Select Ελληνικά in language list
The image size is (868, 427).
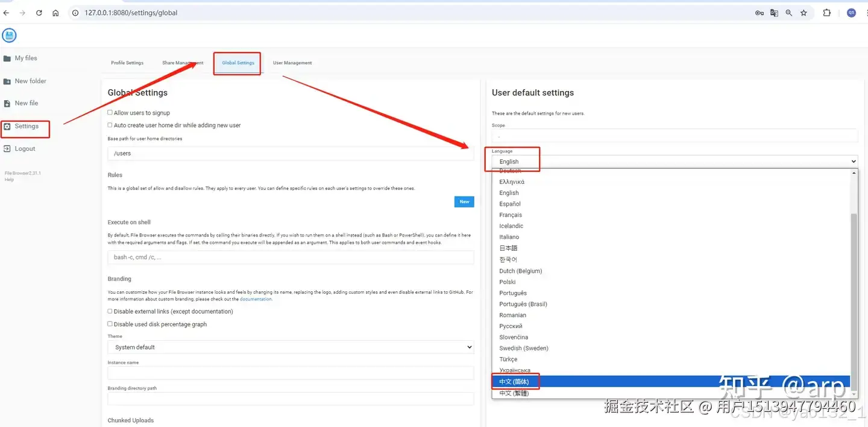[671, 182]
